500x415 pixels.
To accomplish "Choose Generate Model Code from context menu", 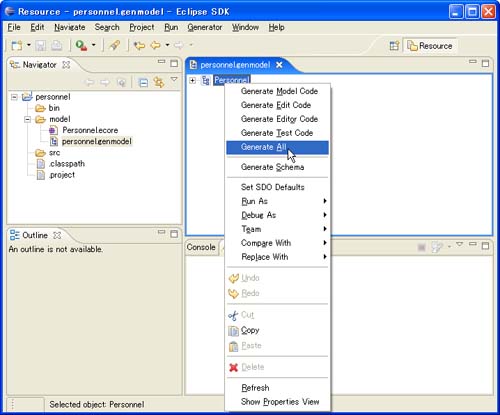I will pyautogui.click(x=278, y=91).
